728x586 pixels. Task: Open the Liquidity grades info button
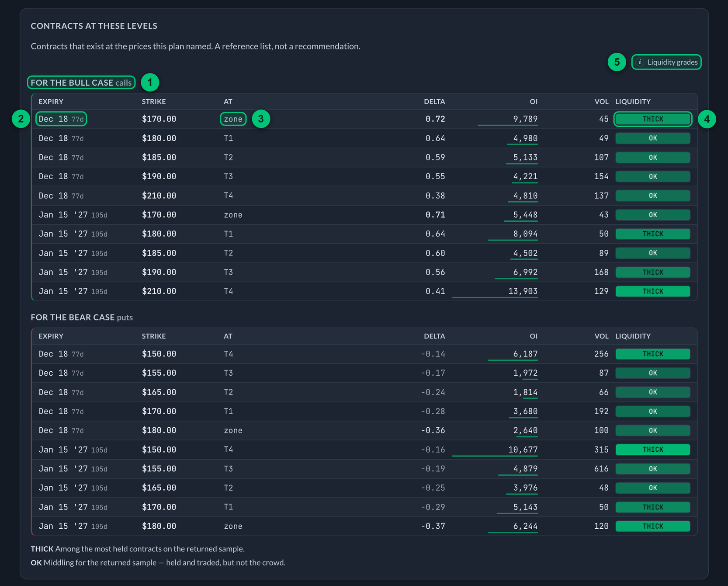666,62
